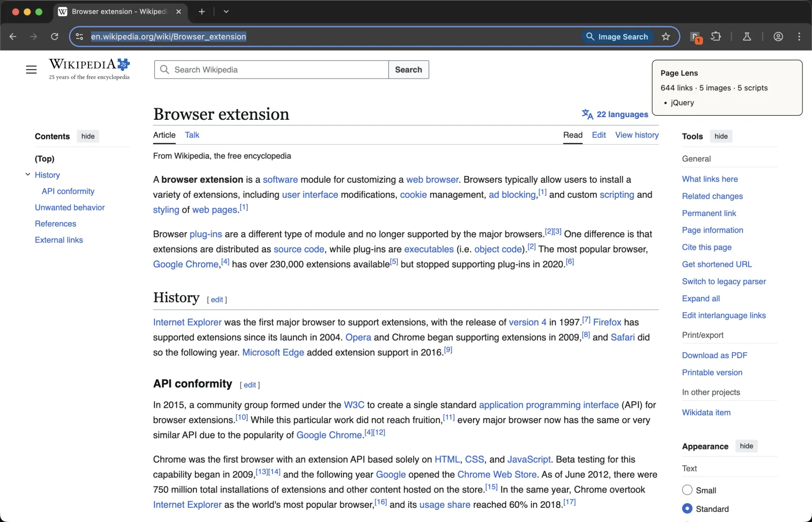Open Chrome's three-dot menu
This screenshot has height=522, width=812.
coord(799,37)
